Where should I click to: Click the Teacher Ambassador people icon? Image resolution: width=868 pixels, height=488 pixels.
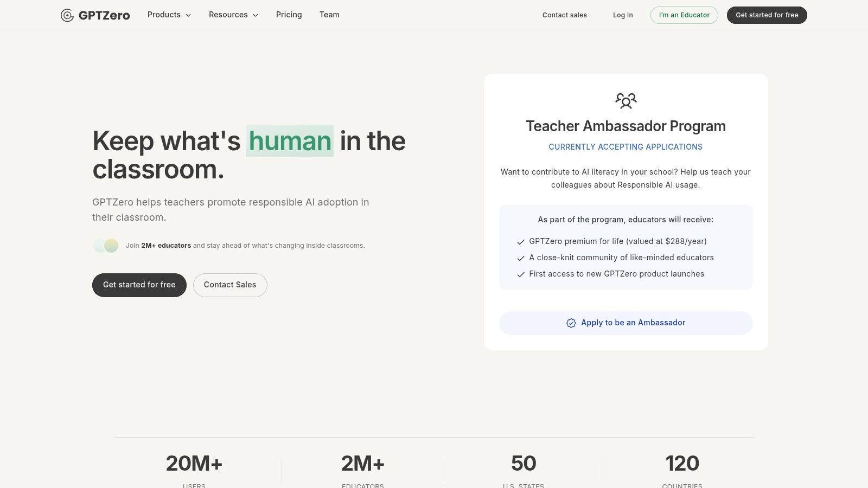click(626, 100)
